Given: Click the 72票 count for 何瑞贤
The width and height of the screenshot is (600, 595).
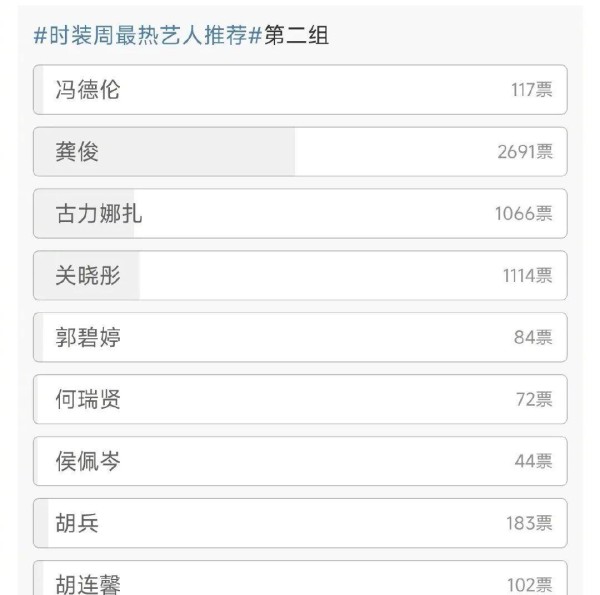Looking at the screenshot, I should click(x=534, y=399).
